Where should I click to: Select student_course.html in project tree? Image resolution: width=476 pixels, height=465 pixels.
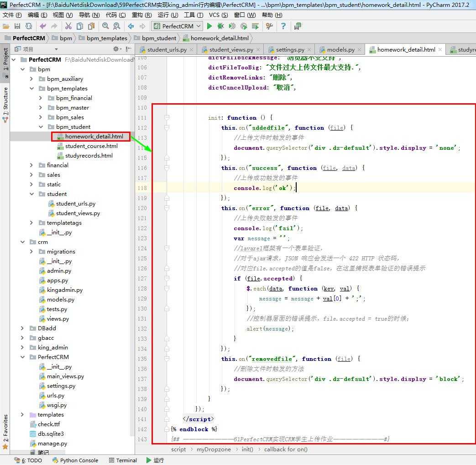pos(91,146)
